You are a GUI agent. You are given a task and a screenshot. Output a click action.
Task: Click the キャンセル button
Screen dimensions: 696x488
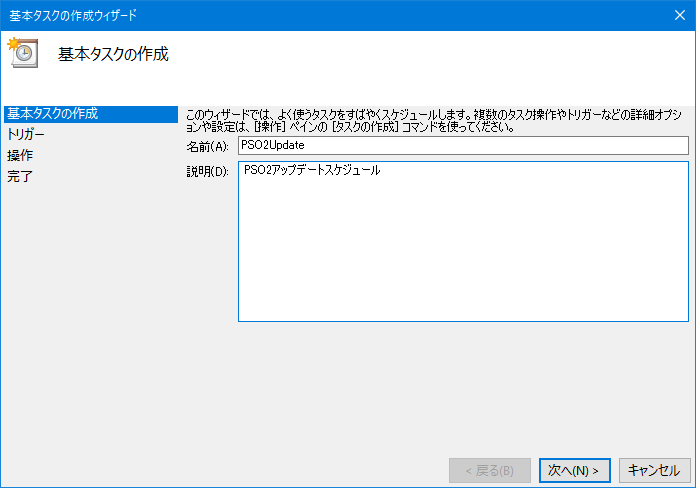click(655, 470)
